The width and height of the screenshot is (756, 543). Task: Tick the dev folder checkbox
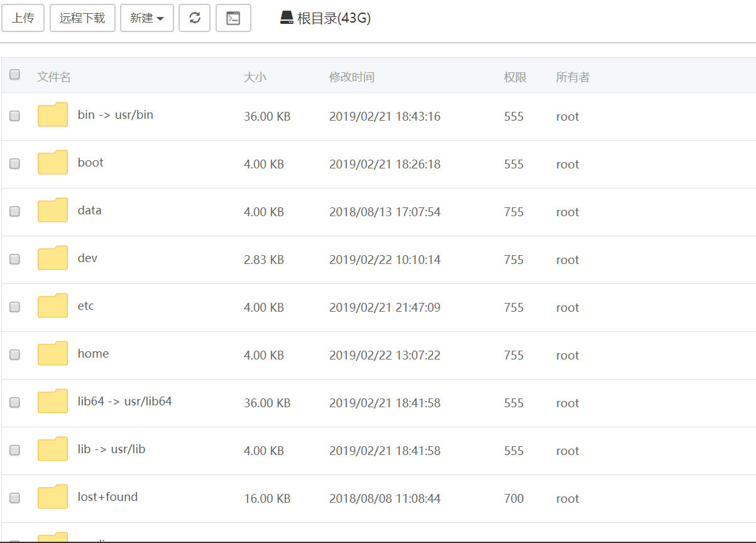[x=15, y=259]
